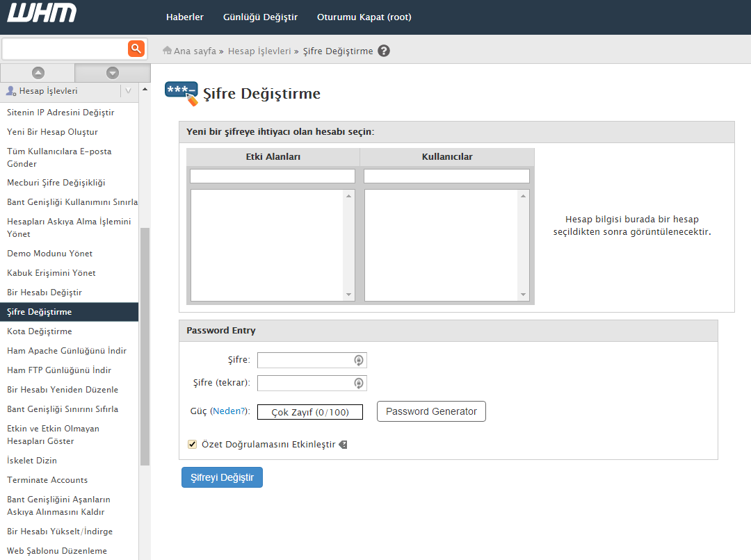Click the Neden? link
751x560 pixels.
coord(229,411)
